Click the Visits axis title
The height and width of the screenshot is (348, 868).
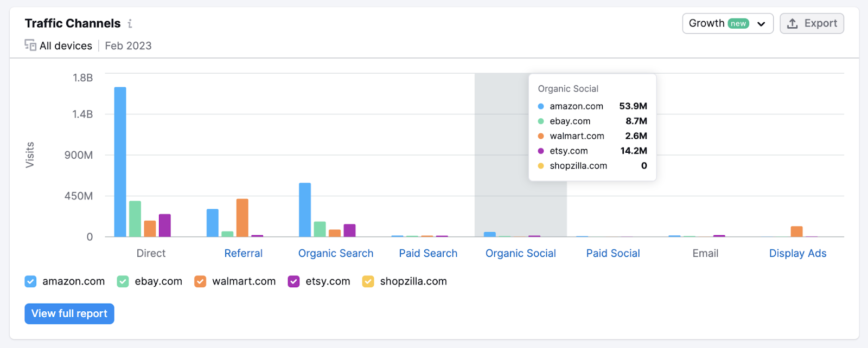click(30, 155)
